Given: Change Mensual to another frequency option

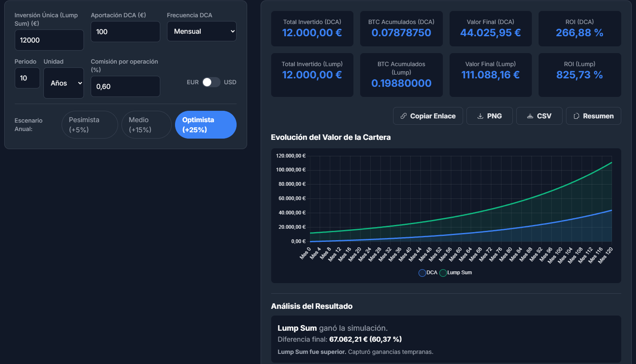Looking at the screenshot, I should coord(202,31).
